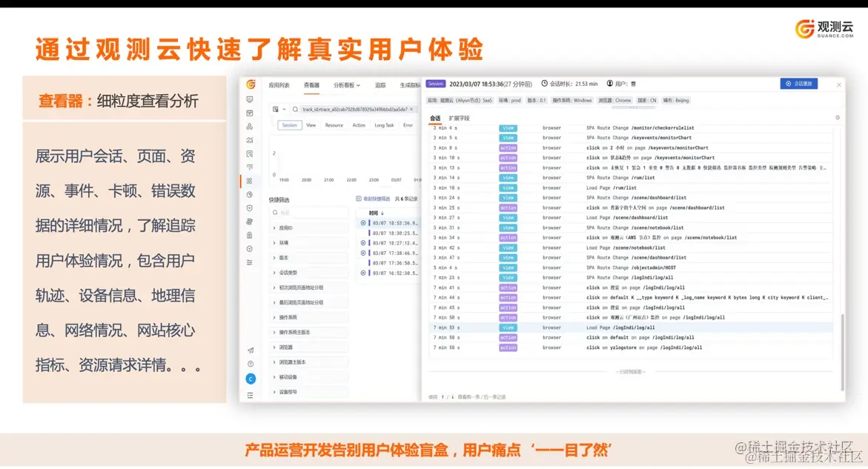
Task: Click the 收起快捷筛选 link
Action: coord(373,199)
